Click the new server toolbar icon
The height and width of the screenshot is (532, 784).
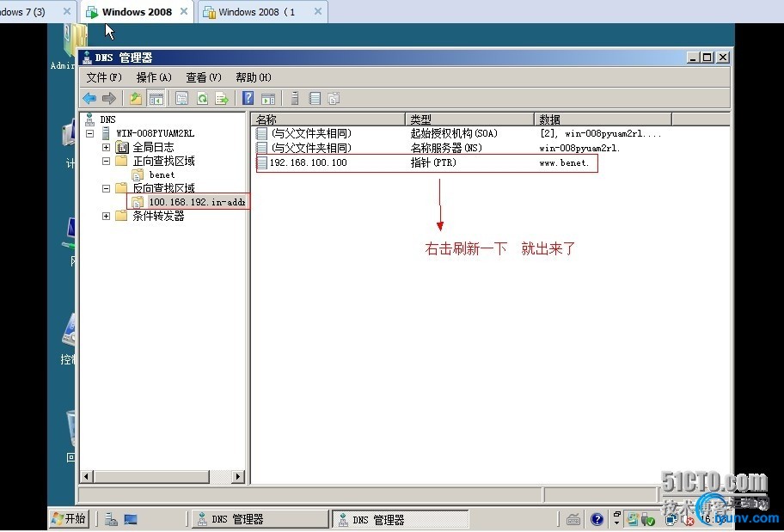click(x=295, y=98)
